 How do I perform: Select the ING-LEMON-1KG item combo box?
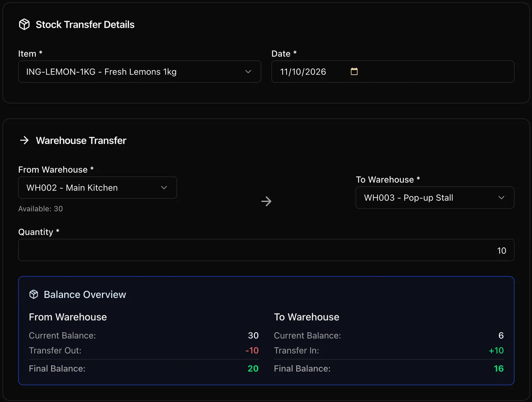tap(140, 72)
